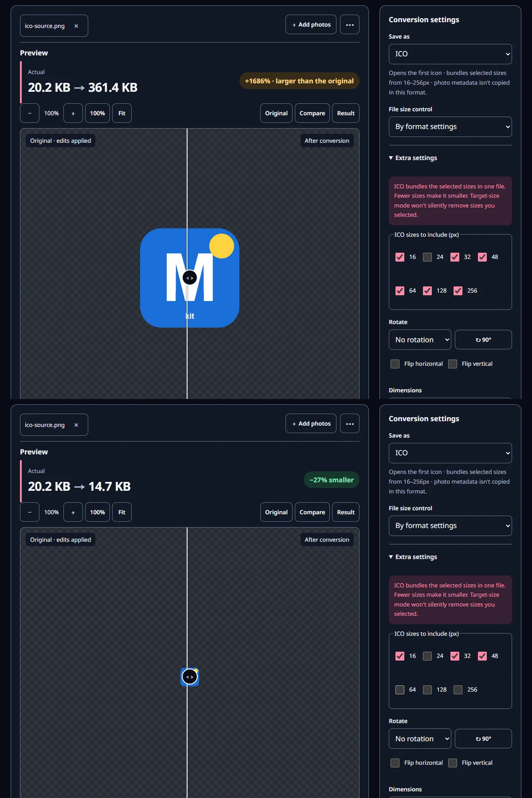Open File size control dropdown, upper settings
The width and height of the screenshot is (532, 798).
[x=450, y=127]
